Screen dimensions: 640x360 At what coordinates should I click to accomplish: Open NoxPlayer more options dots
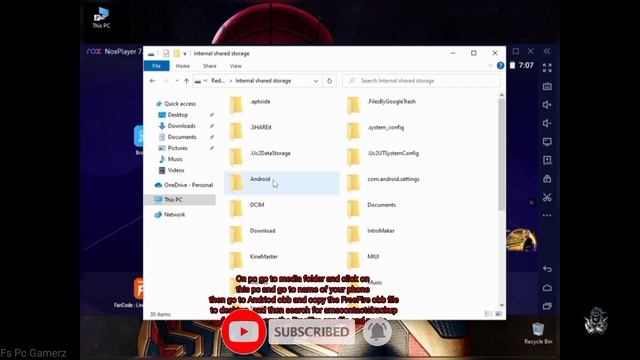tap(547, 216)
